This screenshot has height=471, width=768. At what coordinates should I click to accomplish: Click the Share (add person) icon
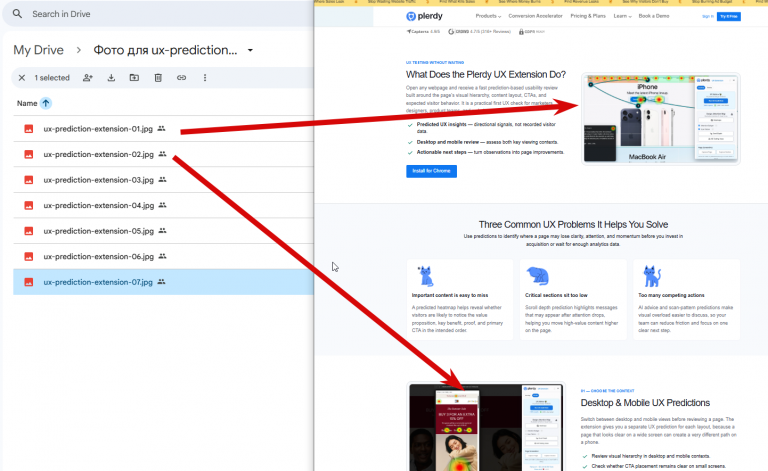click(x=88, y=78)
